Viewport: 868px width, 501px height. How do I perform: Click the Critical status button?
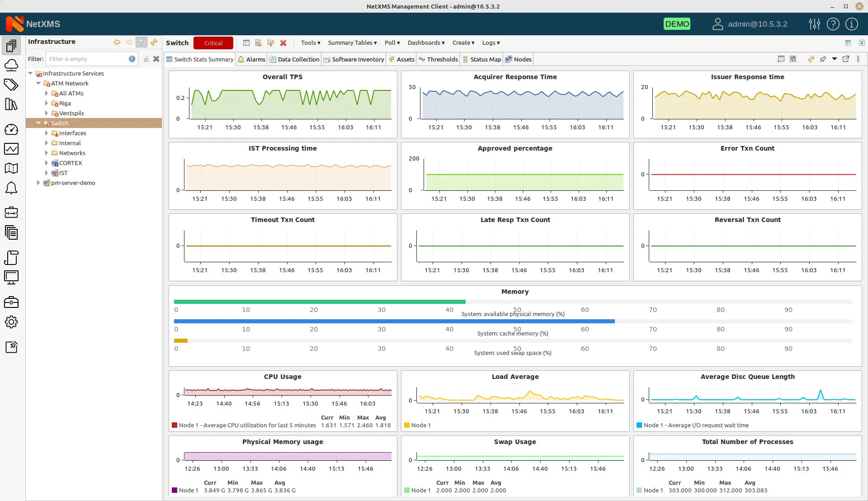(x=213, y=43)
